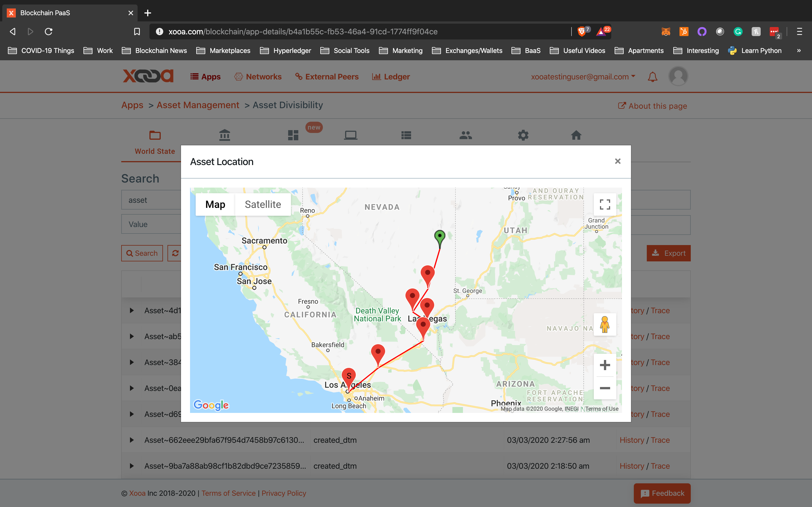This screenshot has height=507, width=812.
Task: Reload the page in browser
Action: point(49,32)
